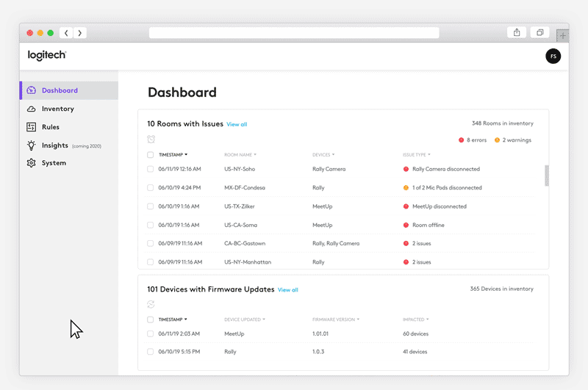The height and width of the screenshot is (390, 588).
Task: Open Rules from the sidebar menu
Action: click(x=51, y=127)
